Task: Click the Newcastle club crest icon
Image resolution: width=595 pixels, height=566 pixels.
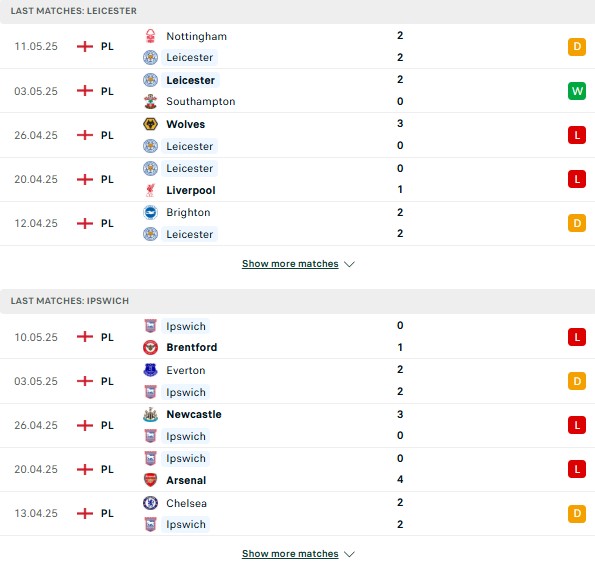Action: (x=150, y=414)
